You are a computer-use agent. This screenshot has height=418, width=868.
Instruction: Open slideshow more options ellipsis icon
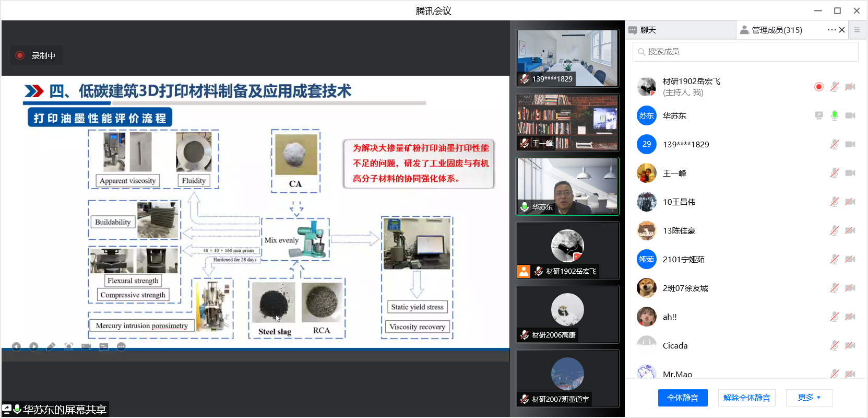click(x=121, y=346)
